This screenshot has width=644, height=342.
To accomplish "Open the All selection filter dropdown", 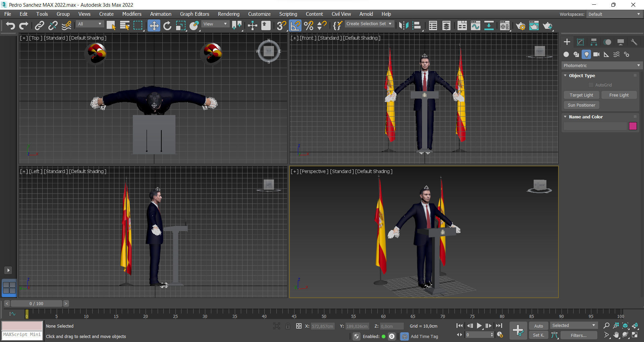I will (90, 24).
